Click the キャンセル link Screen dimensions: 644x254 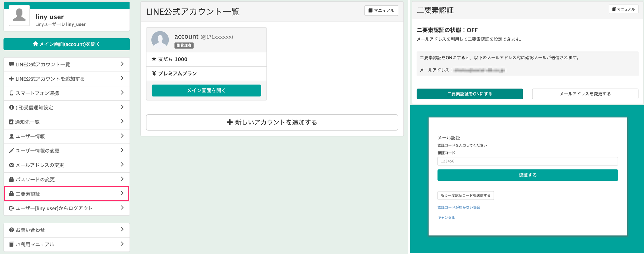pos(446,217)
